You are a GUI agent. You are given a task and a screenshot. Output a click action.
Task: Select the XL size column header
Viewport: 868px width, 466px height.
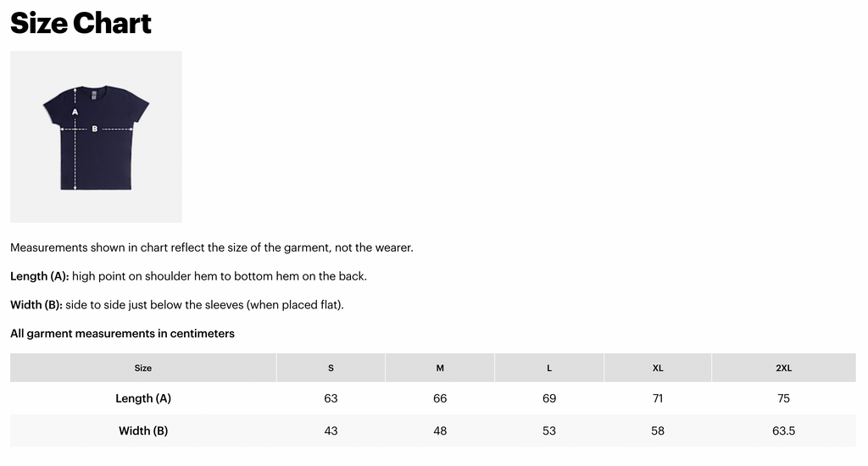[658, 368]
